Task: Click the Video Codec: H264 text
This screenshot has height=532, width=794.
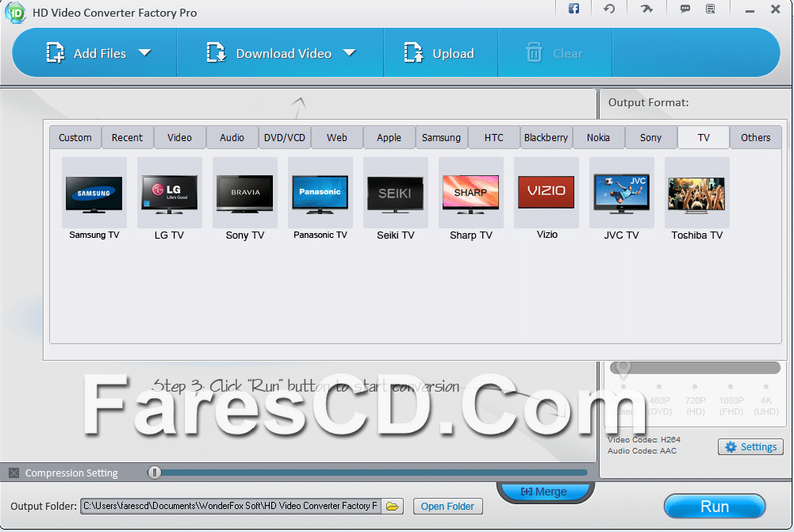Action: (x=644, y=439)
